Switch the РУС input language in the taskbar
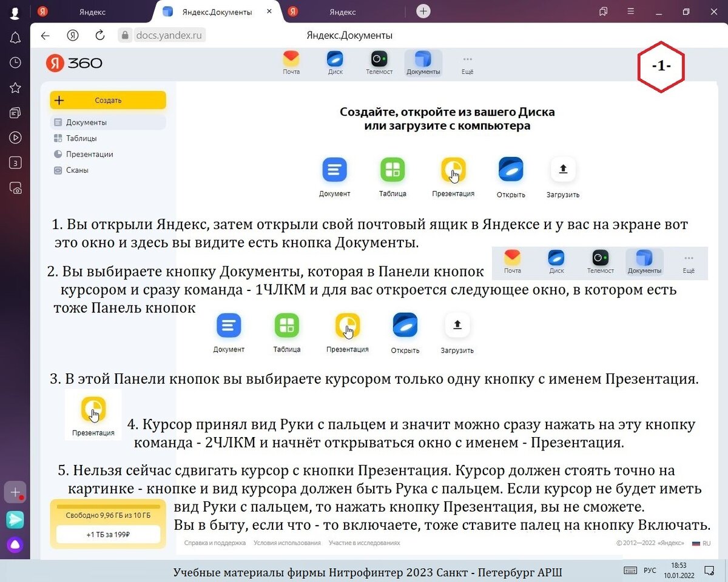The image size is (728, 582). click(x=650, y=570)
